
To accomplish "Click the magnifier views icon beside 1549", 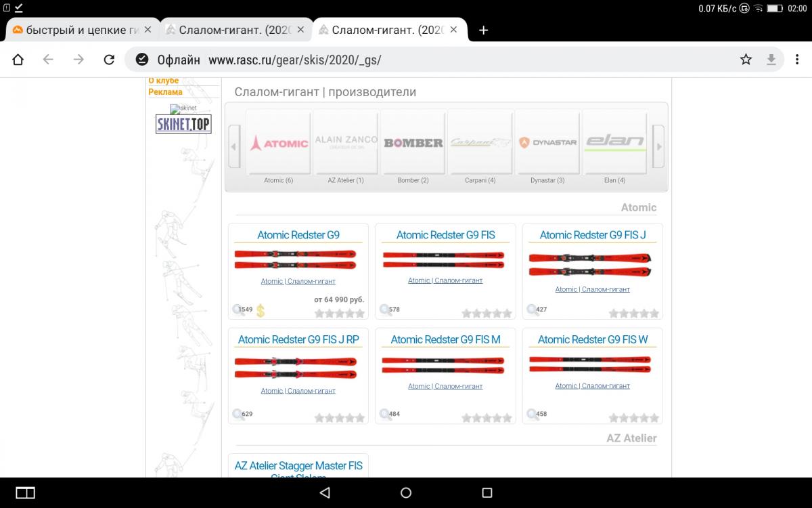I will 238,310.
